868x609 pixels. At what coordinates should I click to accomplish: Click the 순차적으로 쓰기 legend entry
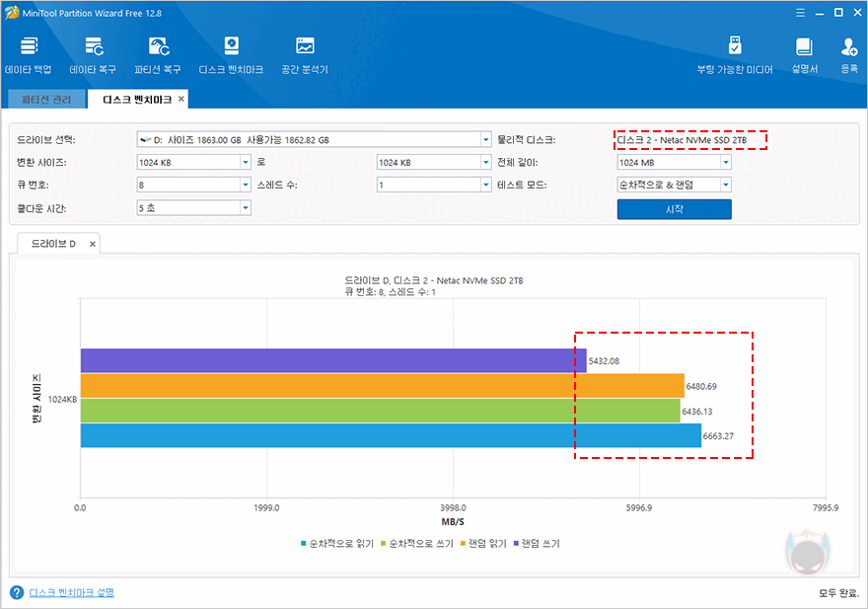(x=417, y=544)
